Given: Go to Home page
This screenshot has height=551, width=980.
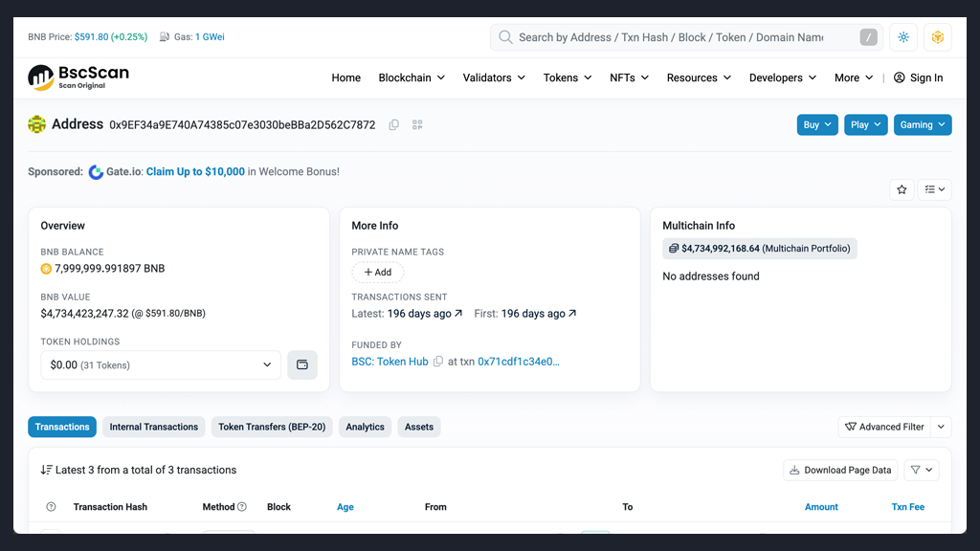Looking at the screenshot, I should [345, 77].
